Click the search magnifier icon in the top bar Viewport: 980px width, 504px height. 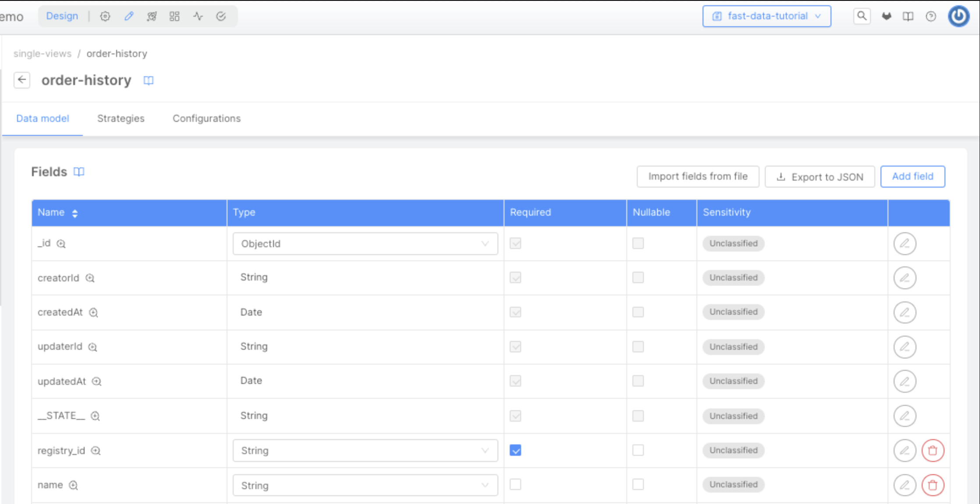[x=861, y=16]
